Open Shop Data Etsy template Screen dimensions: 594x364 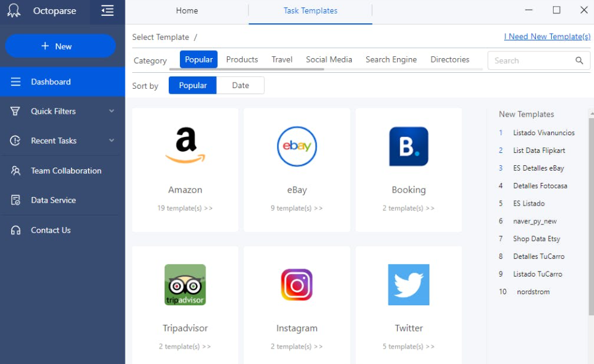click(536, 239)
